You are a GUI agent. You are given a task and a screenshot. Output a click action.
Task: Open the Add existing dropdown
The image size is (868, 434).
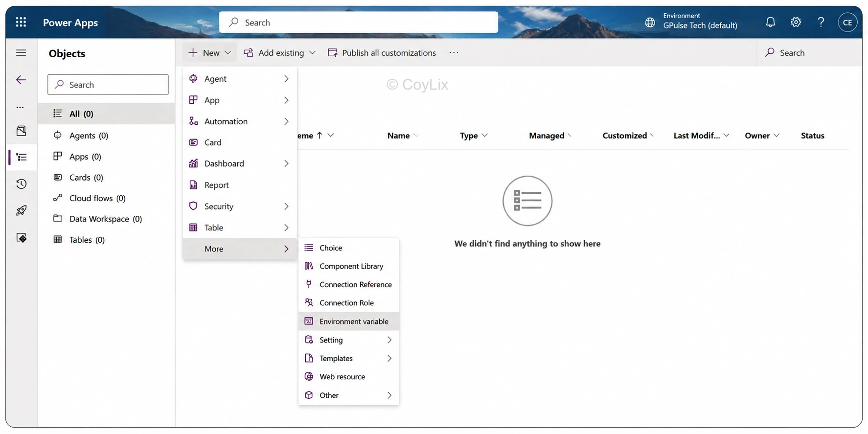pos(279,53)
